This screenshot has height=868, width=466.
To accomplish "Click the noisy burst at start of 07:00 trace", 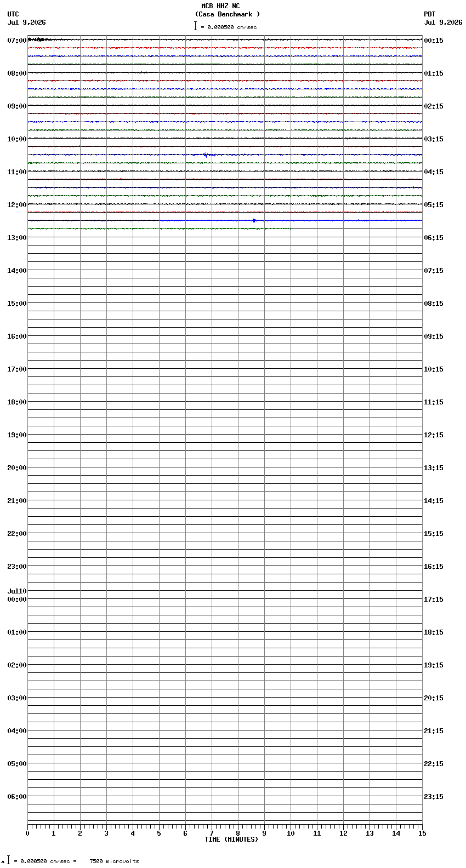I will click(39, 39).
